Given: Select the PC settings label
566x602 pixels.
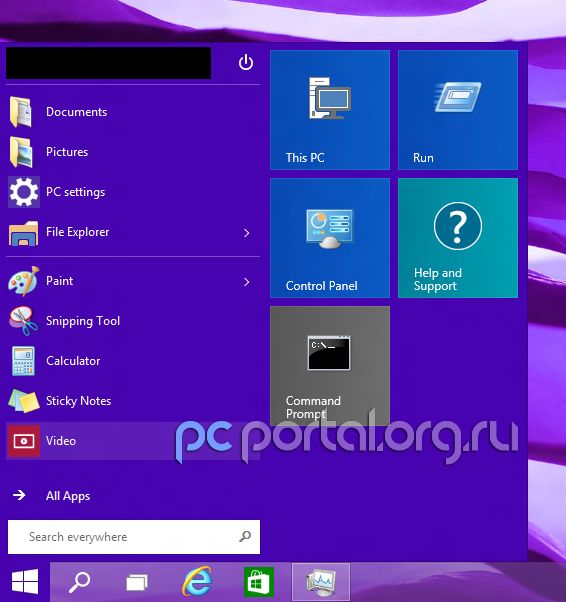Looking at the screenshot, I should coord(75,192).
